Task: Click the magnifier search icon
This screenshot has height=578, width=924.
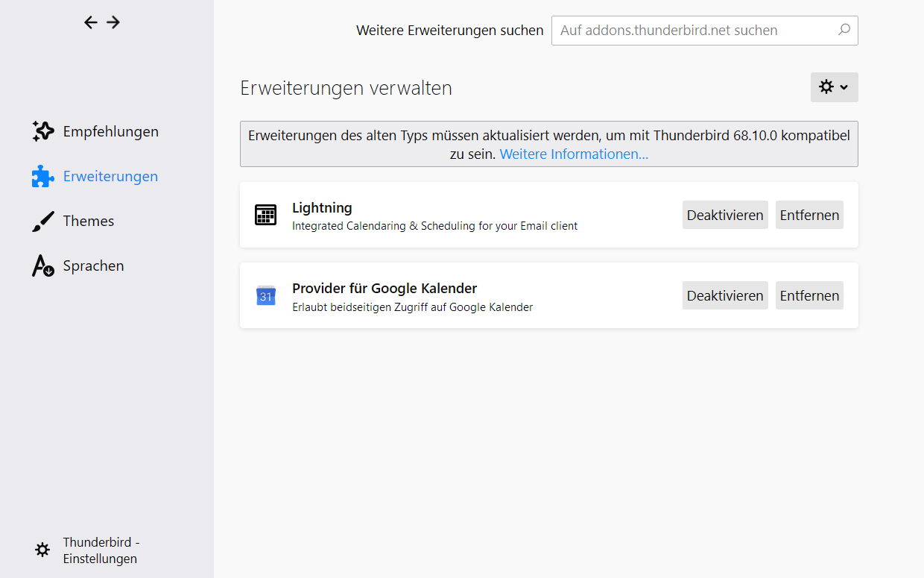Action: point(844,30)
